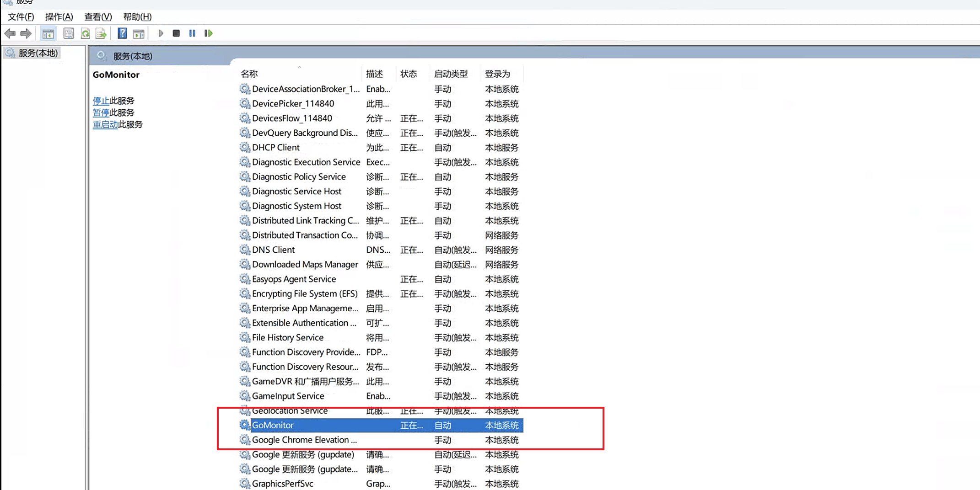The height and width of the screenshot is (490, 980).
Task: Open the Help question mark icon
Action: point(122,33)
